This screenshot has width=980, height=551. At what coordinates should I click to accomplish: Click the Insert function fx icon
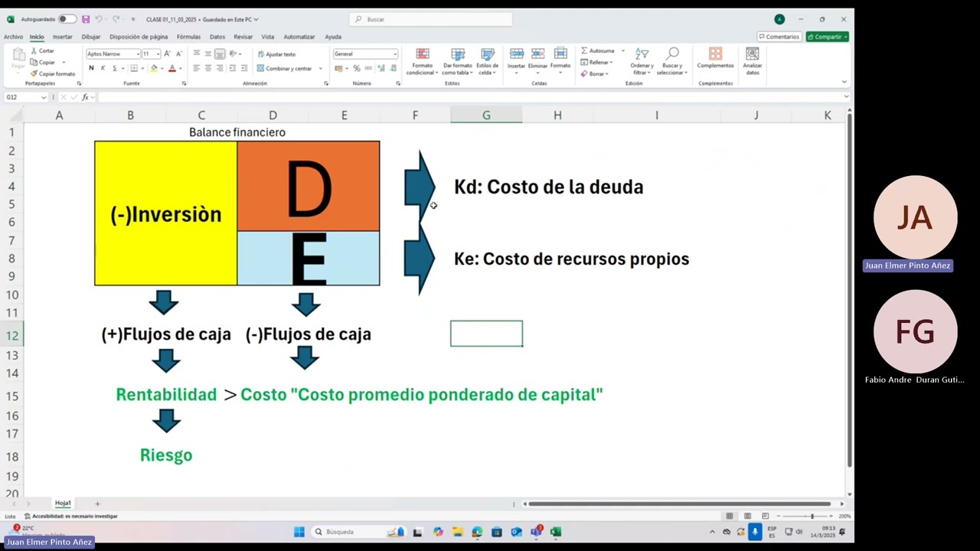[84, 97]
